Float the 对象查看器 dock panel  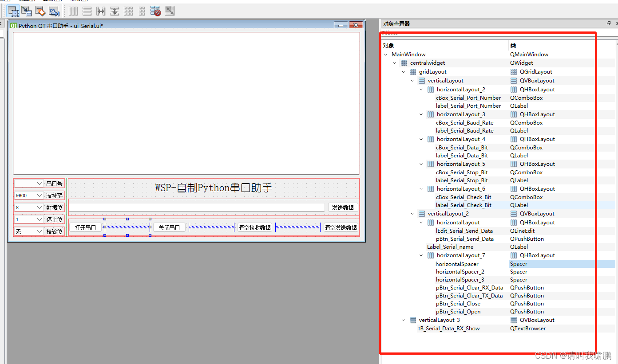(x=609, y=23)
